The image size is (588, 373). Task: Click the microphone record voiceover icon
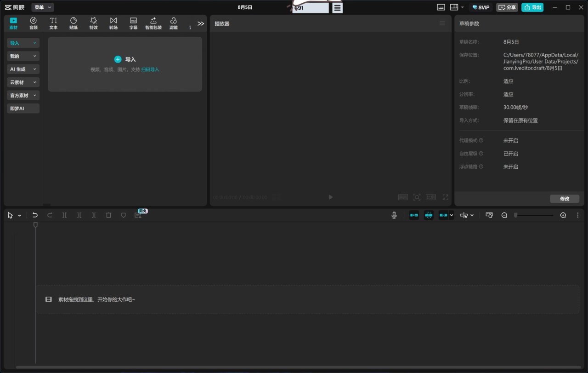[x=394, y=215]
